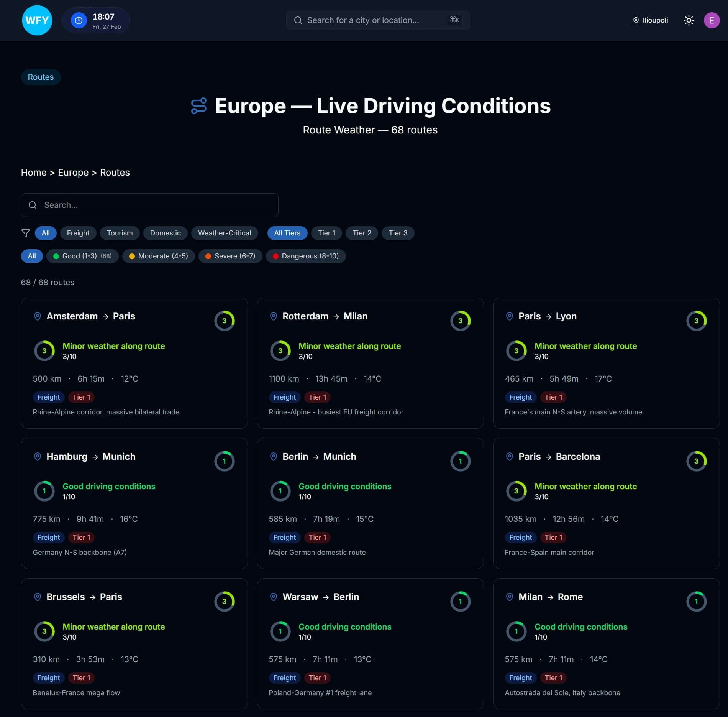
Task: Click the route icon beside Europe heading
Action: (x=199, y=106)
